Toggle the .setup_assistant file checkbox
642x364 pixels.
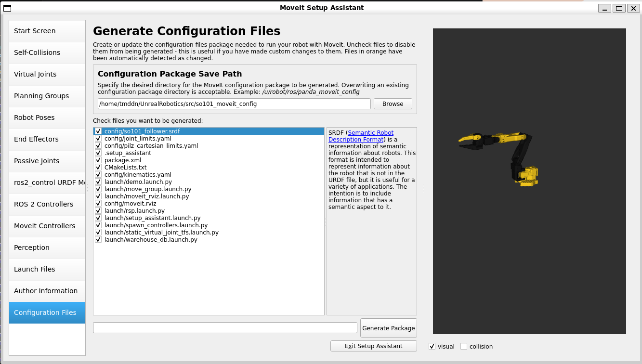point(98,153)
